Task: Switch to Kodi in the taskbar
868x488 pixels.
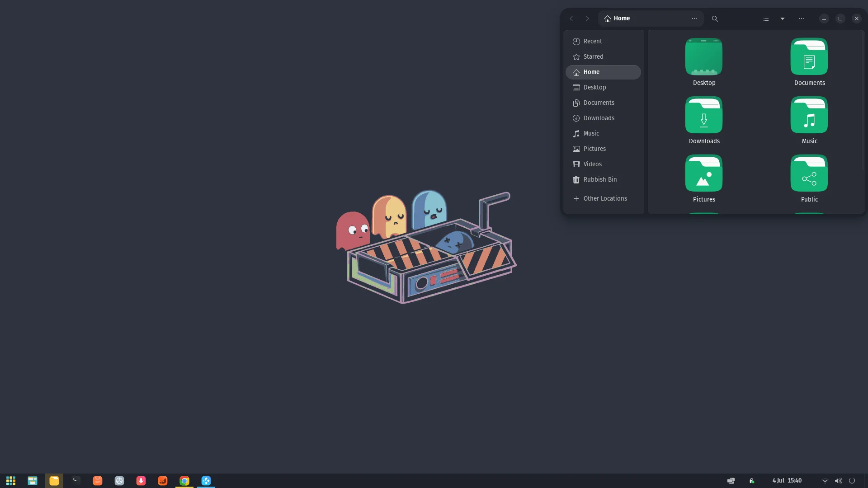Action: tap(206, 481)
